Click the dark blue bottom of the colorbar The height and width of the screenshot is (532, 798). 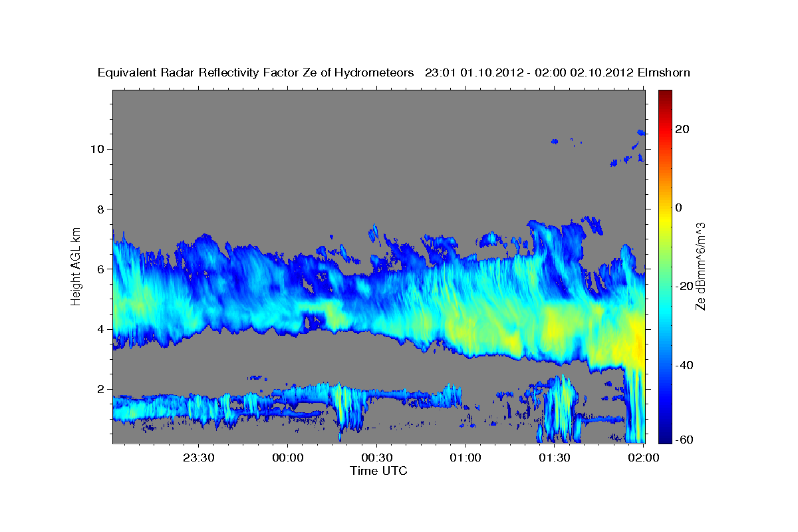point(665,436)
